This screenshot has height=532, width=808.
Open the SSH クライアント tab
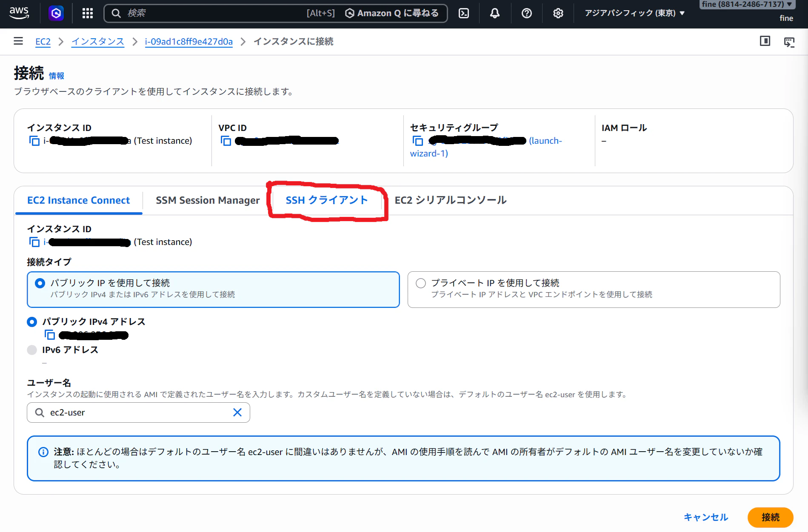[326, 200]
